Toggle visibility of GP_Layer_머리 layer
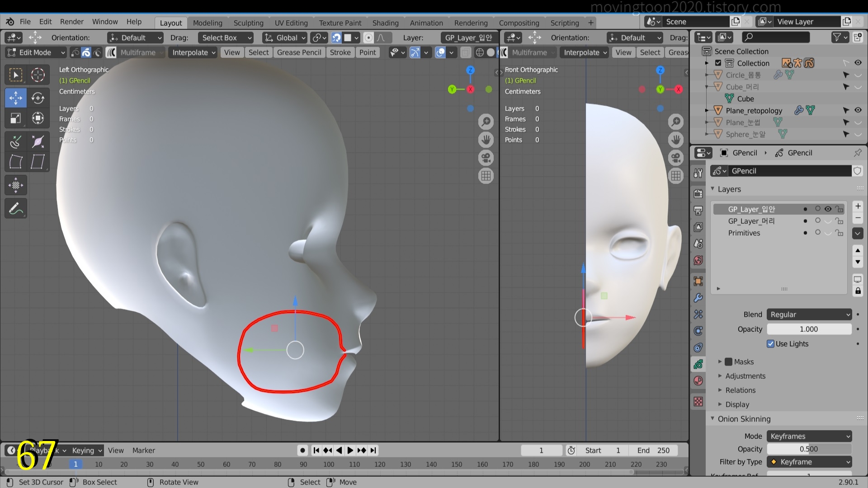Screen dimensions: 868x488 [x=828, y=221]
